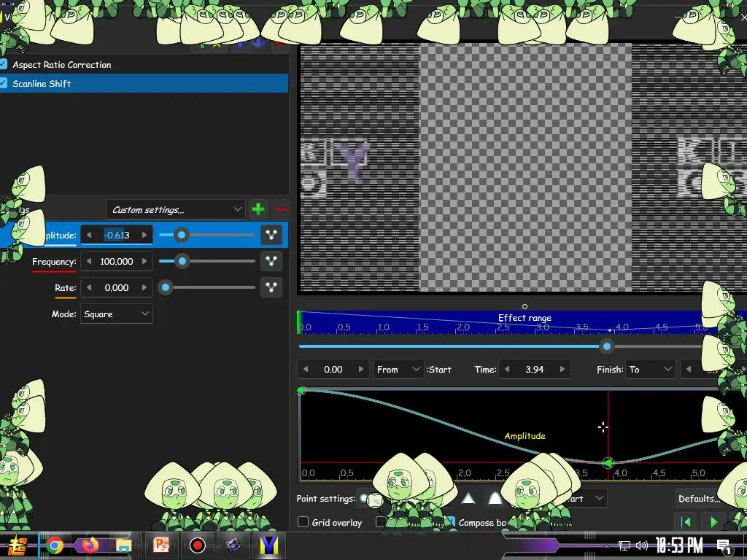The width and height of the screenshot is (747, 560).
Task: Decrease Frequency value with left arrow
Action: point(88,261)
